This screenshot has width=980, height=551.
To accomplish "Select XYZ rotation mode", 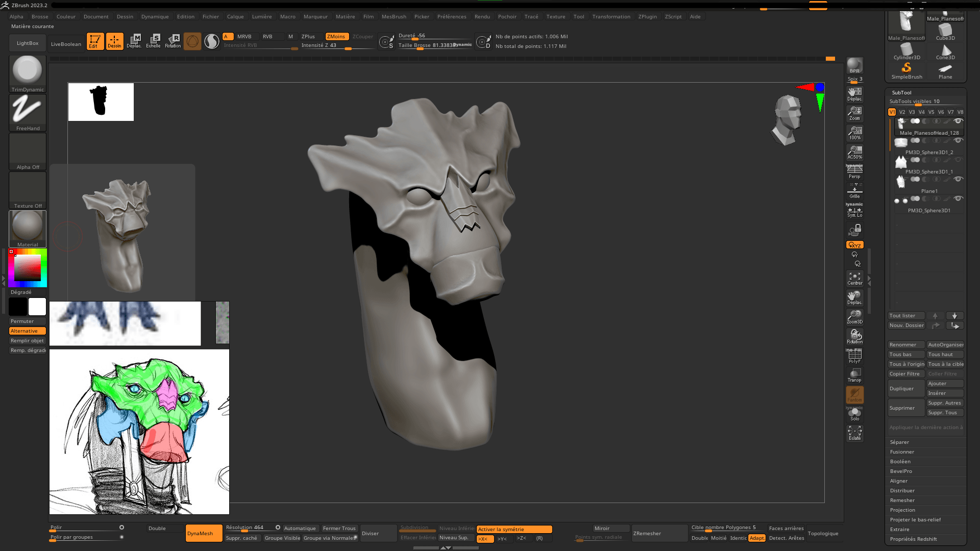I will [x=855, y=245].
